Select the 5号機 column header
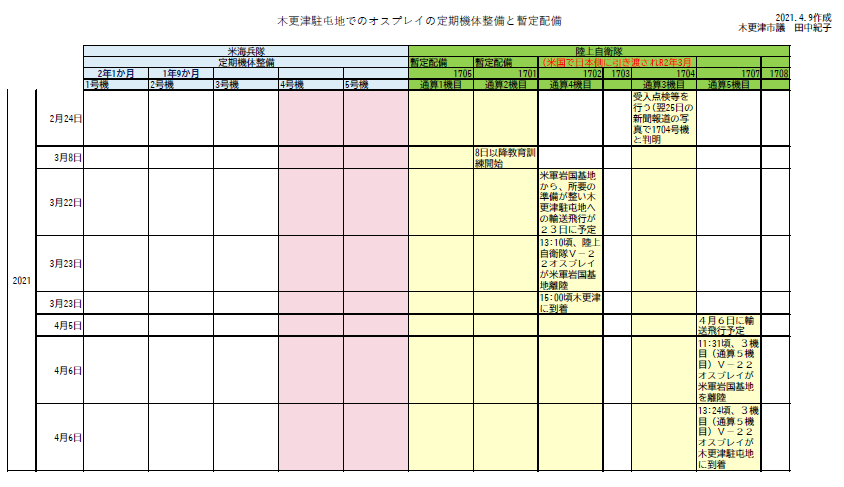 376,84
